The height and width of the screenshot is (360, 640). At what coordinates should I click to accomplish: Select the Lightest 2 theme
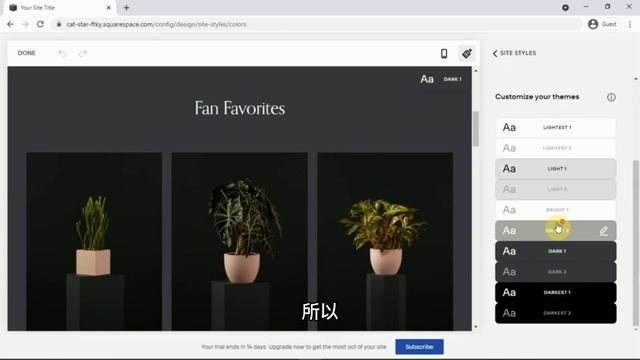tap(556, 148)
